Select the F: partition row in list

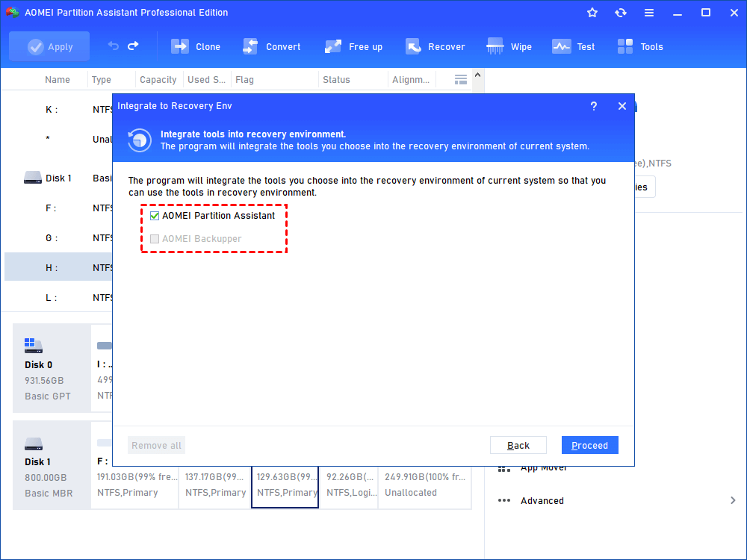coord(58,208)
